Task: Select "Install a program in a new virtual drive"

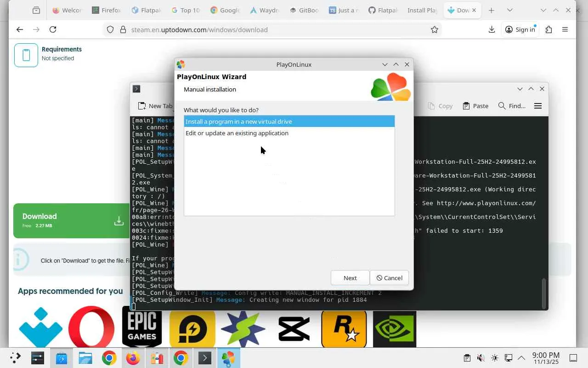Action: coord(289,121)
